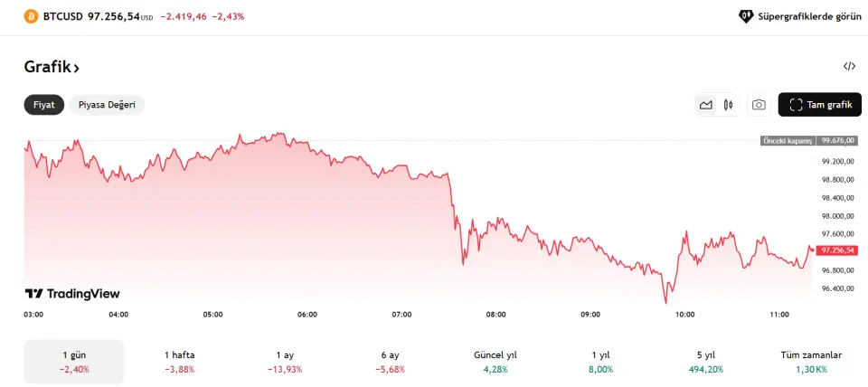
Task: Open the Tam grafik full chart button
Action: [x=819, y=105]
